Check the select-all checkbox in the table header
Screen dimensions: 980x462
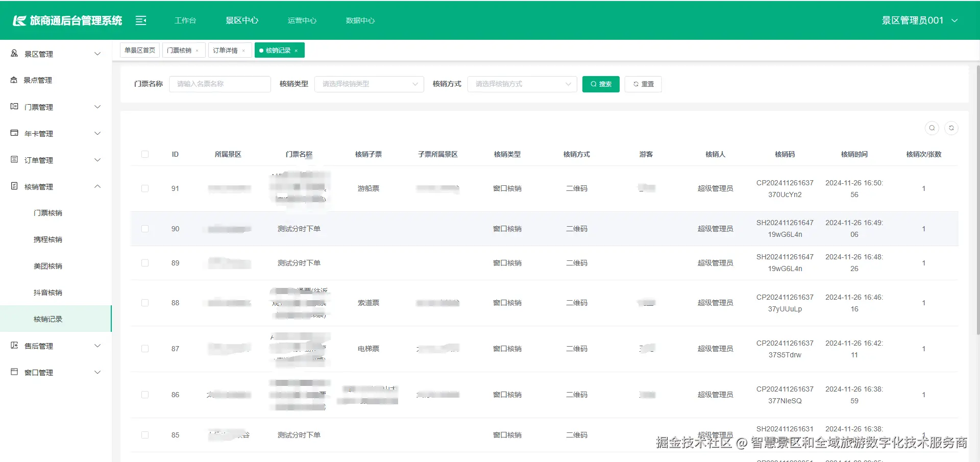[145, 154]
